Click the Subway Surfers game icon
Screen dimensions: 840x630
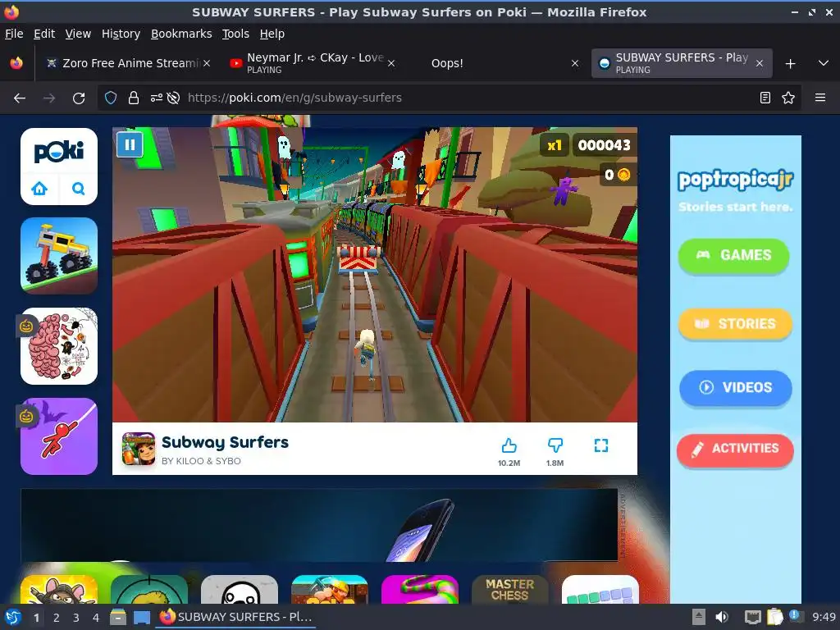click(x=138, y=449)
